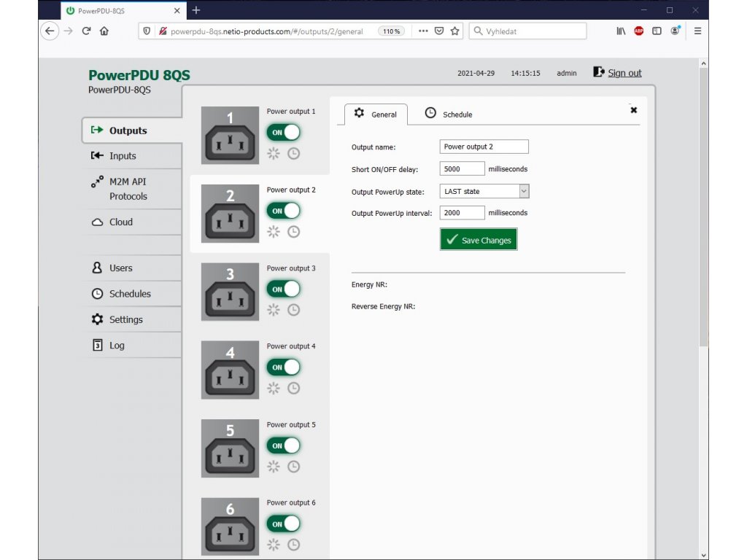Click the Adblock Plus extension icon

(639, 31)
